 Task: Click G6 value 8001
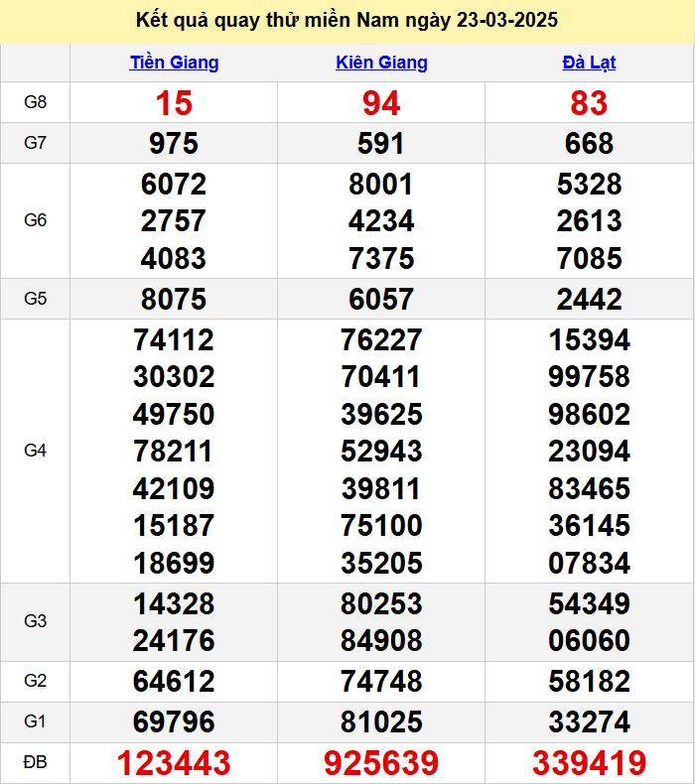click(x=381, y=184)
